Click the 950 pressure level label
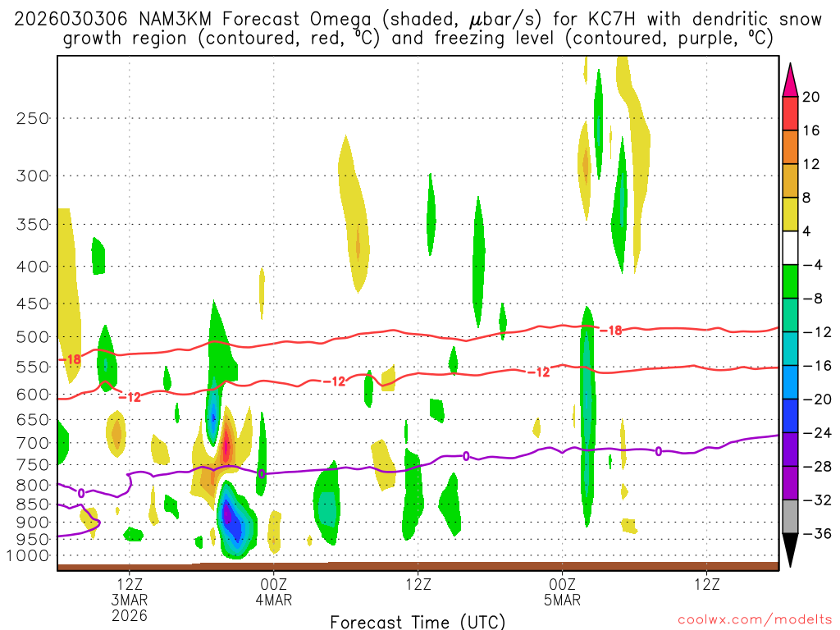This screenshot has width=840, height=630. [33, 539]
